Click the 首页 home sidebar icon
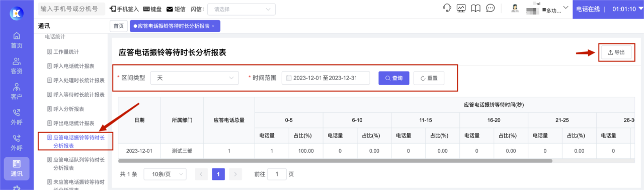Screen dimensions: 644x190 pyautogui.click(x=17, y=40)
